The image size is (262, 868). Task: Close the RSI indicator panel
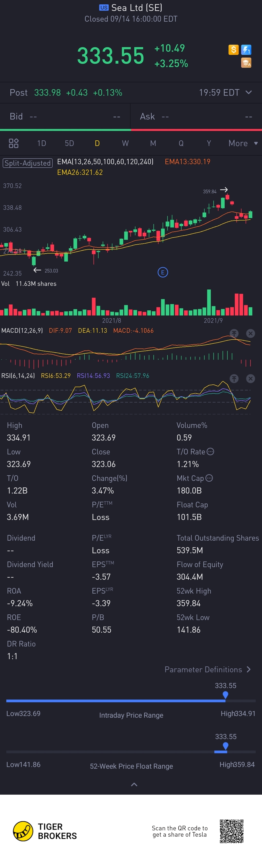click(x=251, y=378)
